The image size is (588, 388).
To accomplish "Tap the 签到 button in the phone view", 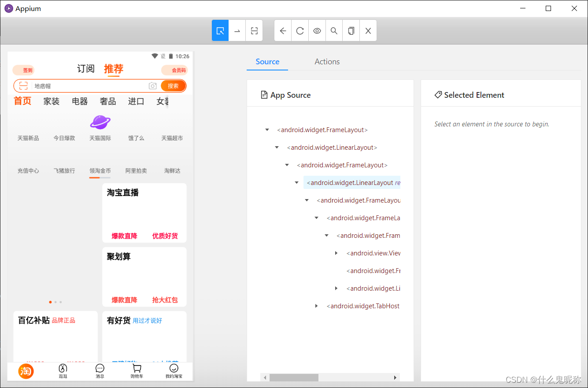I will point(23,70).
